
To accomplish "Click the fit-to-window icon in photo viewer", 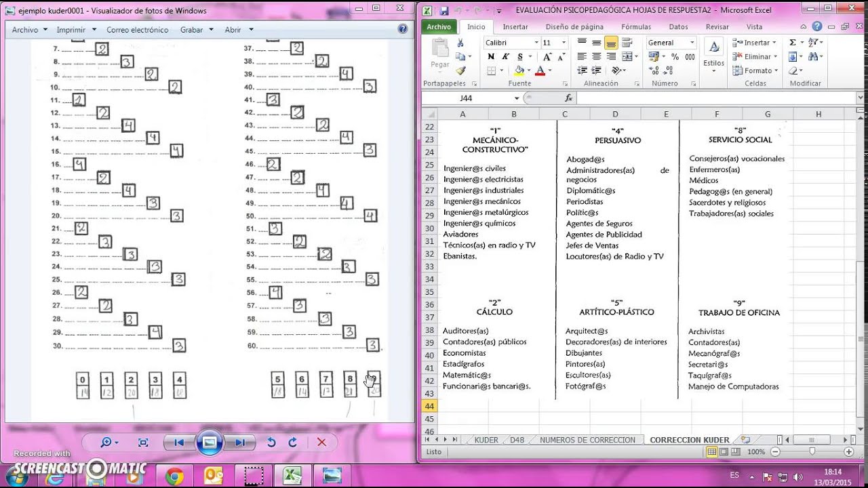I will point(143,443).
